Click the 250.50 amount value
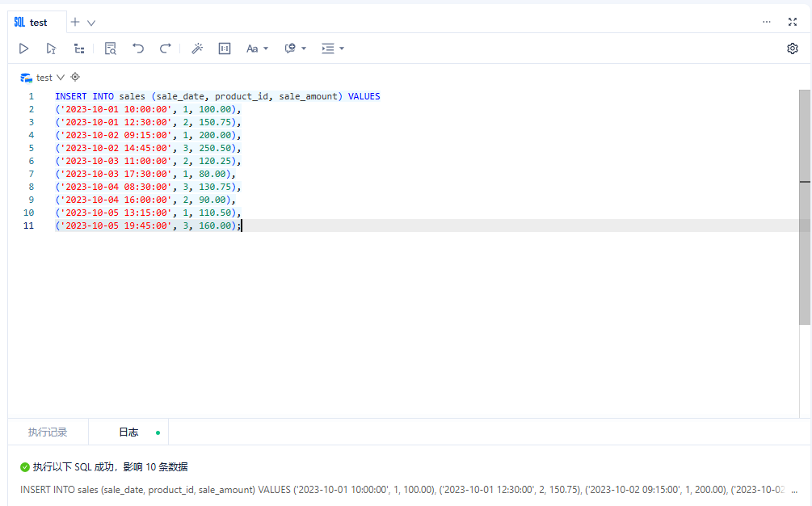812x506 pixels. click(215, 148)
